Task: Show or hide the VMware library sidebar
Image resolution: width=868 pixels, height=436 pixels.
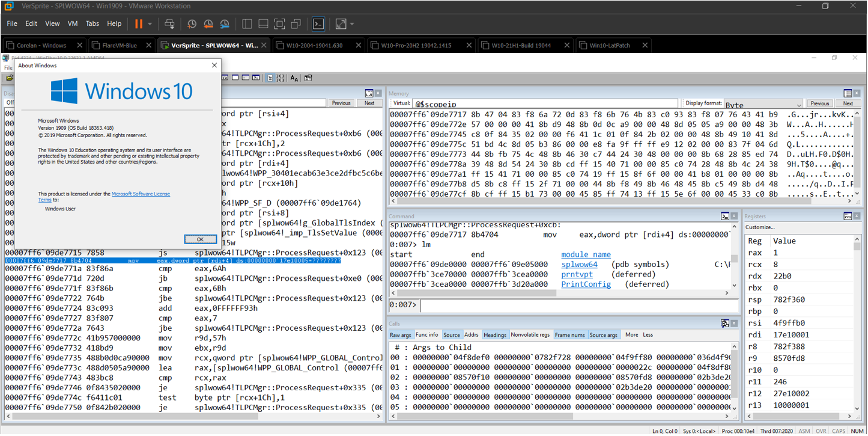Action: point(247,24)
